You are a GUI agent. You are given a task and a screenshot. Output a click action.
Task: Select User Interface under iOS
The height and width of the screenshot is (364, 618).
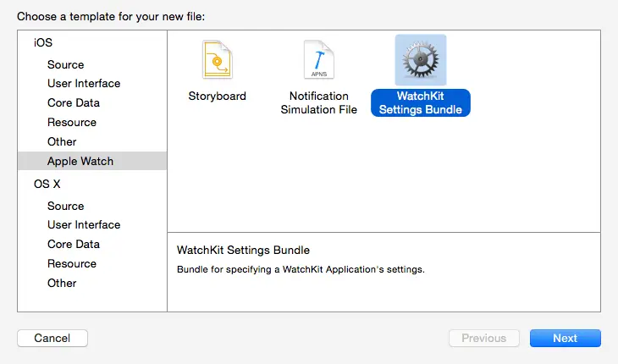pyautogui.click(x=84, y=84)
